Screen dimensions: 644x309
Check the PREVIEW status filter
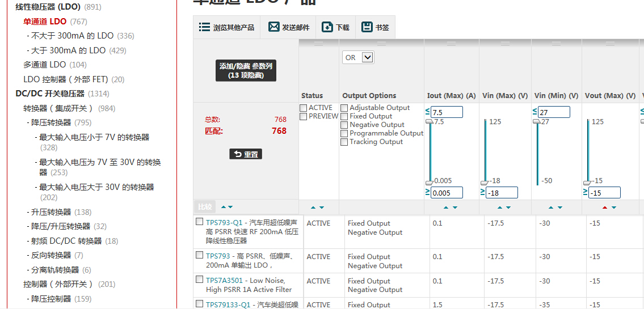click(x=304, y=117)
